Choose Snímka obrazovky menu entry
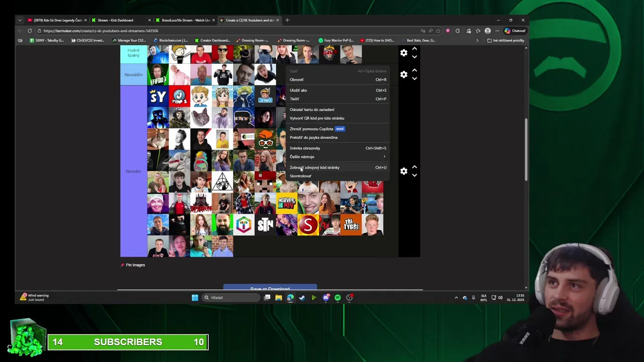Screen dimensions: 644x362 (338, 148)
